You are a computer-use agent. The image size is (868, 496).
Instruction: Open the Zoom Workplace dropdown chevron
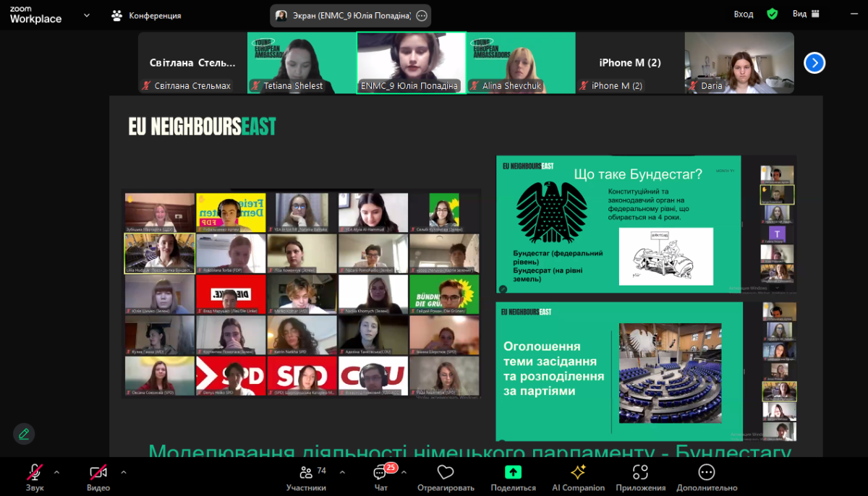[x=87, y=14]
